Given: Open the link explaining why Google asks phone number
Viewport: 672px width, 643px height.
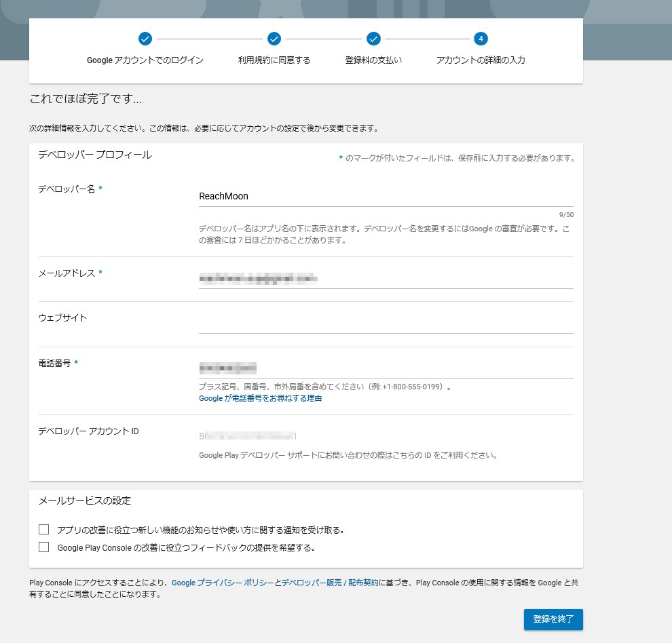Looking at the screenshot, I should [x=260, y=398].
